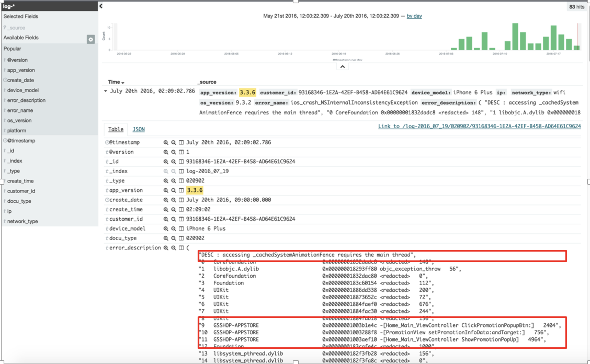Open the Available Fields gear settings
The width and height of the screenshot is (590, 364).
[x=90, y=39]
